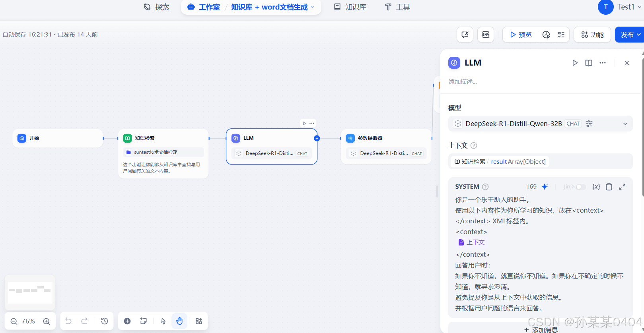Switch to the 工作室 studio tab
This screenshot has width=644, height=333.
(204, 7)
